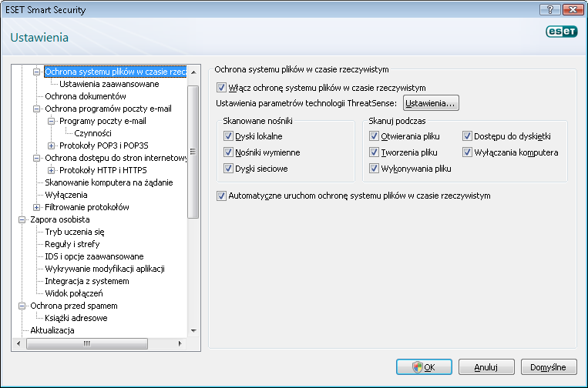Image resolution: width=588 pixels, height=388 pixels.
Task: Open 'Skanowanie komputera na żądanie' settings
Action: pyautogui.click(x=109, y=182)
